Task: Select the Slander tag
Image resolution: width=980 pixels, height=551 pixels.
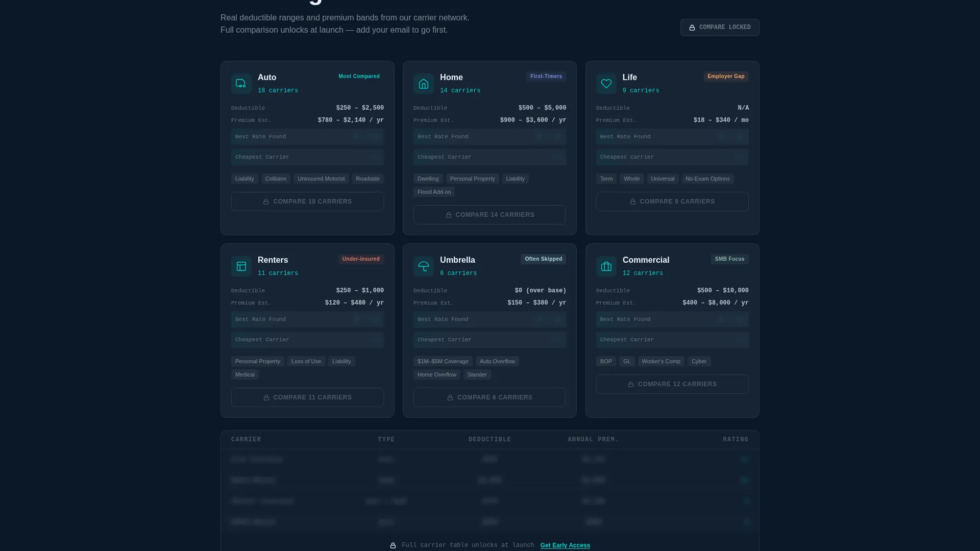Action: (477, 374)
